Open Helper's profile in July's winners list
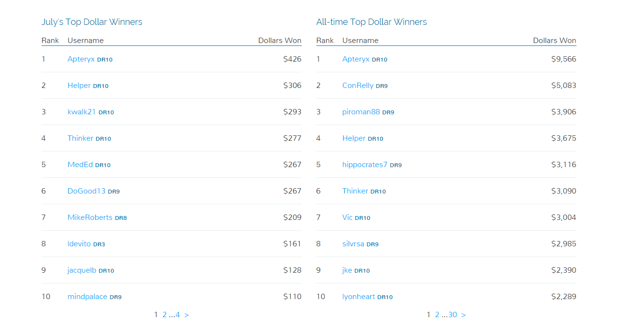The width and height of the screenshot is (644, 325). [x=79, y=86]
